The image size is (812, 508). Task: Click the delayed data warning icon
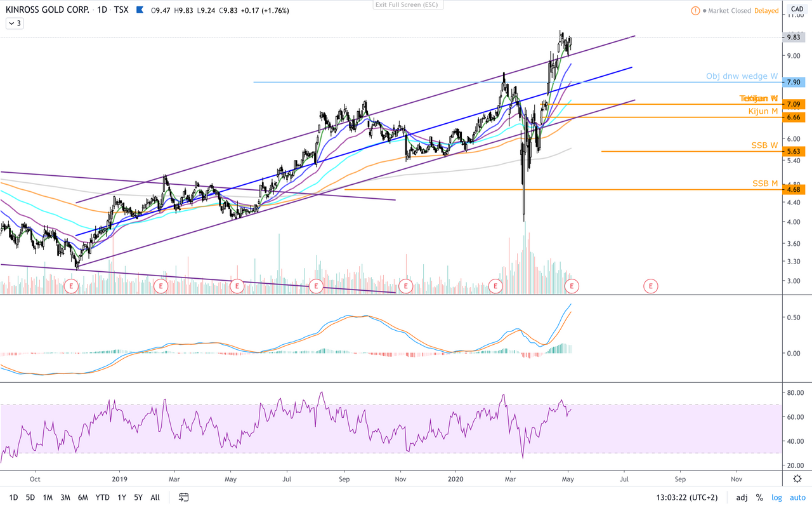pos(696,11)
